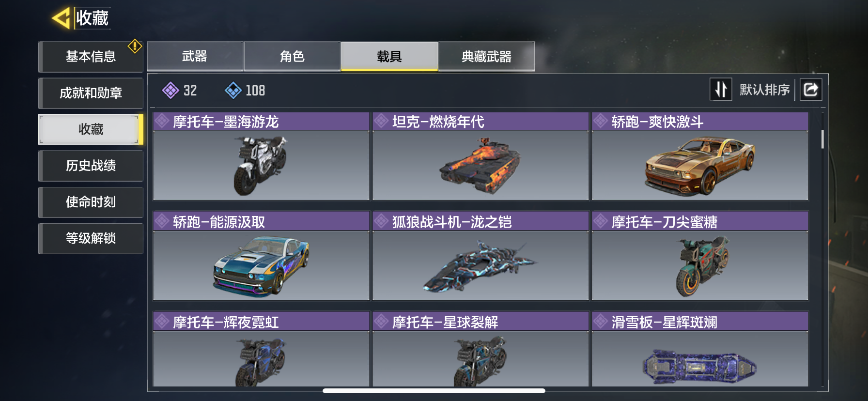Open the 默认排序 sorting option
The image size is (868, 401).
pos(764,90)
